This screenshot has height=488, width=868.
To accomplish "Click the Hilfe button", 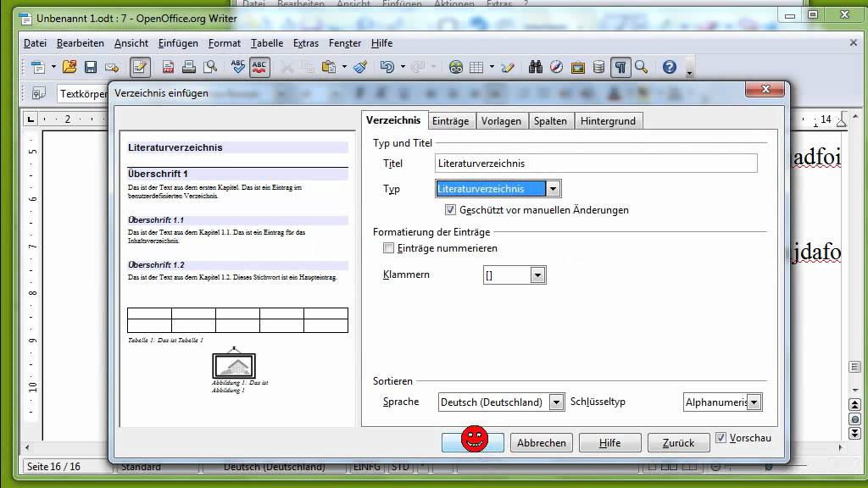I will (x=609, y=442).
